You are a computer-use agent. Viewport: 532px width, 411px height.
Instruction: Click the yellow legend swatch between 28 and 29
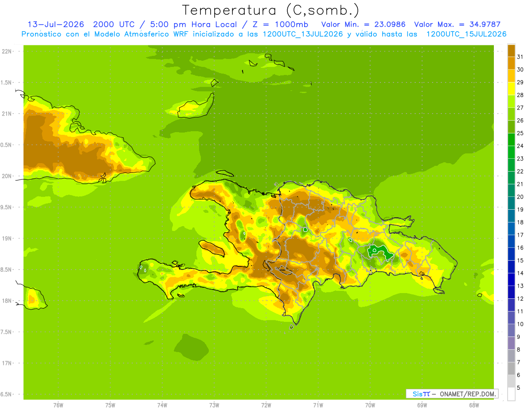[x=511, y=88]
